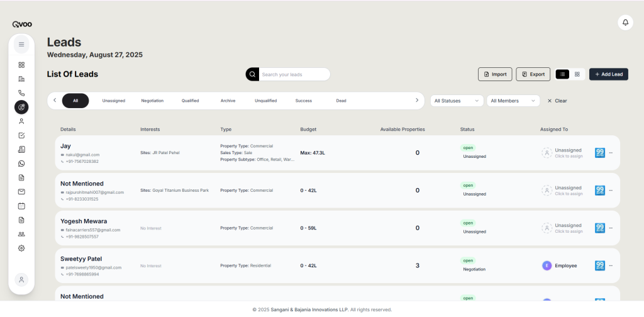Click the hamburger menu in sidebar
This screenshot has width=644, height=317.
[x=21, y=45]
